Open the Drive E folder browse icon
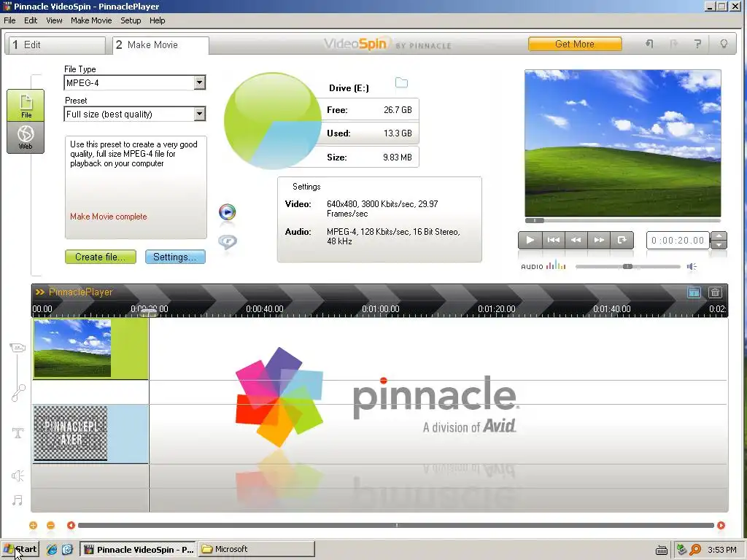747x560 pixels. 402,83
